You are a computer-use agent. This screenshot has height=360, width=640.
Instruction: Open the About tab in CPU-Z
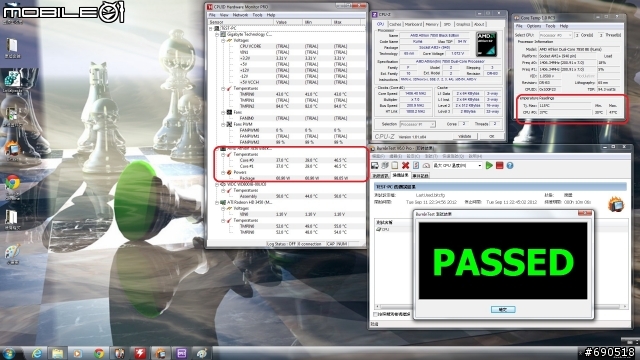pyautogui.click(x=479, y=24)
